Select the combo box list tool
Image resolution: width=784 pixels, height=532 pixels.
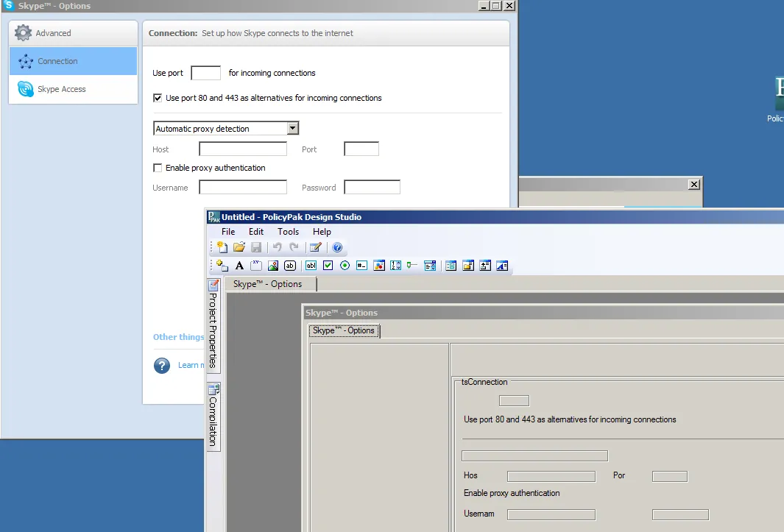point(430,266)
